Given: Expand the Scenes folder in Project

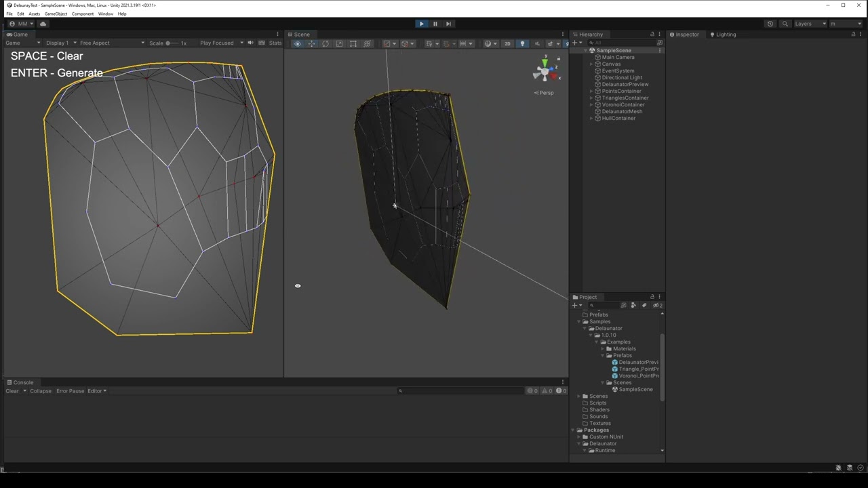Looking at the screenshot, I should [x=579, y=396].
